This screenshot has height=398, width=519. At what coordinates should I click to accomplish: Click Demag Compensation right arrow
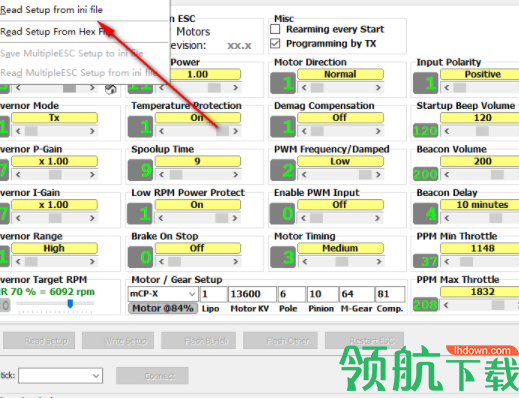click(x=378, y=131)
